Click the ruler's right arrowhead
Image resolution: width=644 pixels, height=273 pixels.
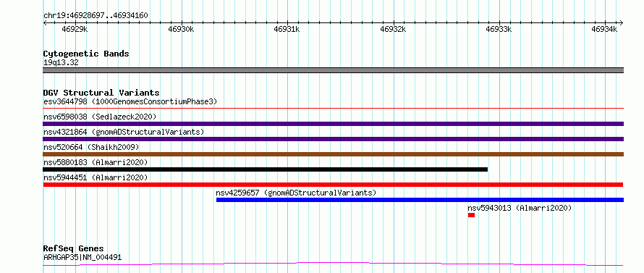(x=622, y=22)
